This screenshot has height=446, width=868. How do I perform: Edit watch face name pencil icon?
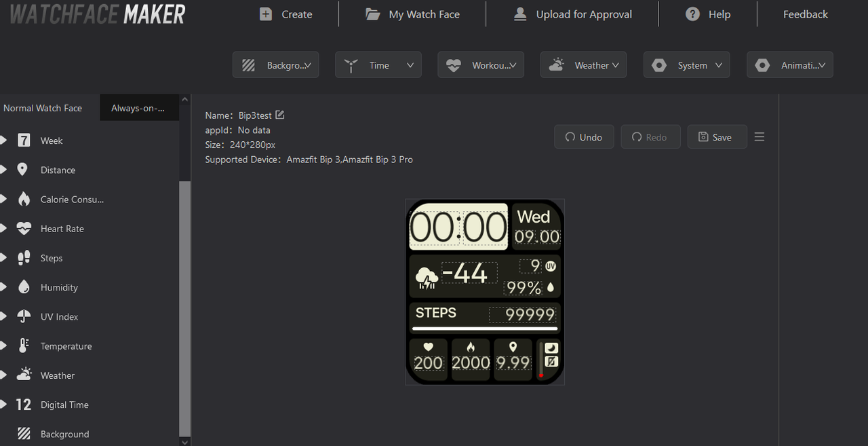pos(280,115)
